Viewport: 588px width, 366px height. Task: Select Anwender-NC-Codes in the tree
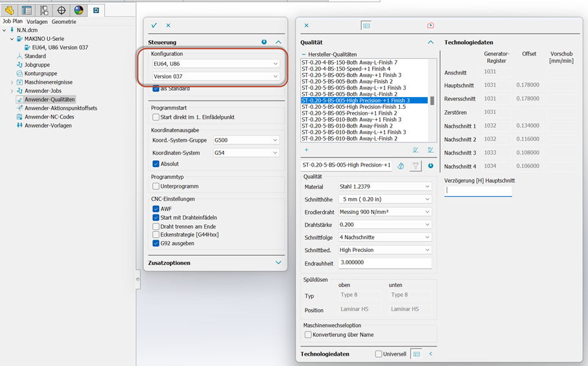click(x=49, y=117)
